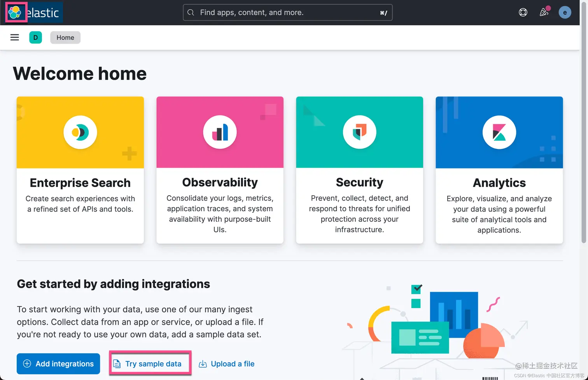Click the magnifier icon in search bar
This screenshot has width=588, height=380.
pos(191,12)
